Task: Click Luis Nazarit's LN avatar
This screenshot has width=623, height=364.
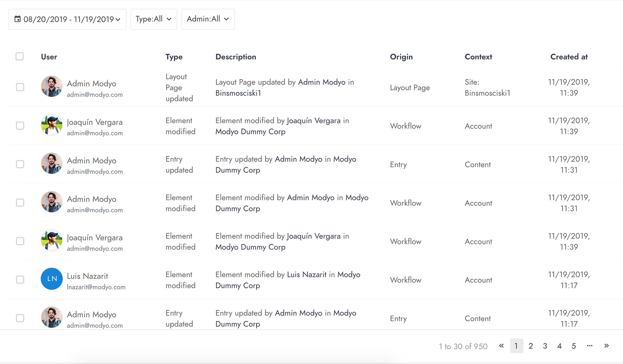Action: 51,279
